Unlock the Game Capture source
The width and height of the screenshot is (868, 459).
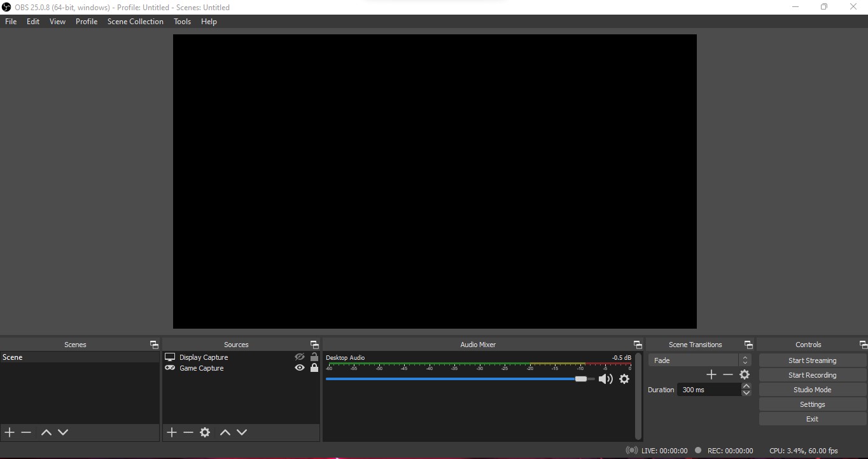tap(314, 368)
